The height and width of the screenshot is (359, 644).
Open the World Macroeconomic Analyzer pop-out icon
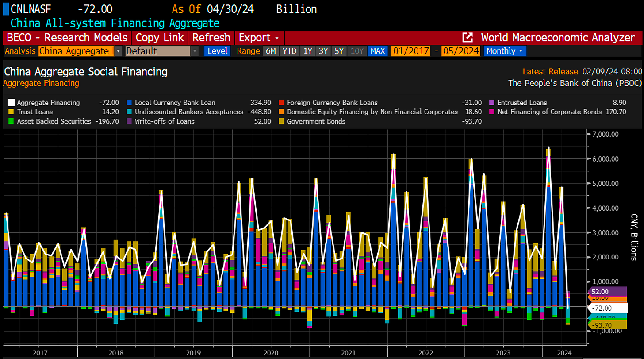[x=468, y=38]
